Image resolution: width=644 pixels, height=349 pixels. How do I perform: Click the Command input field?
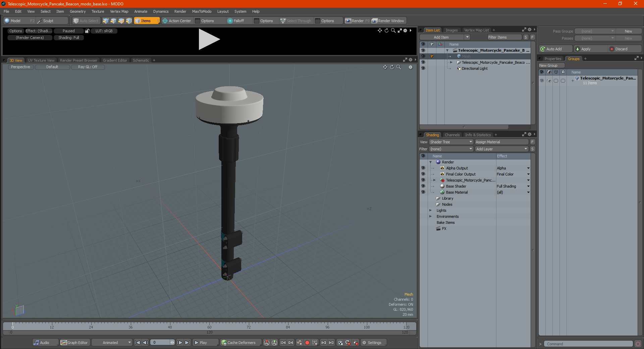[x=588, y=344]
